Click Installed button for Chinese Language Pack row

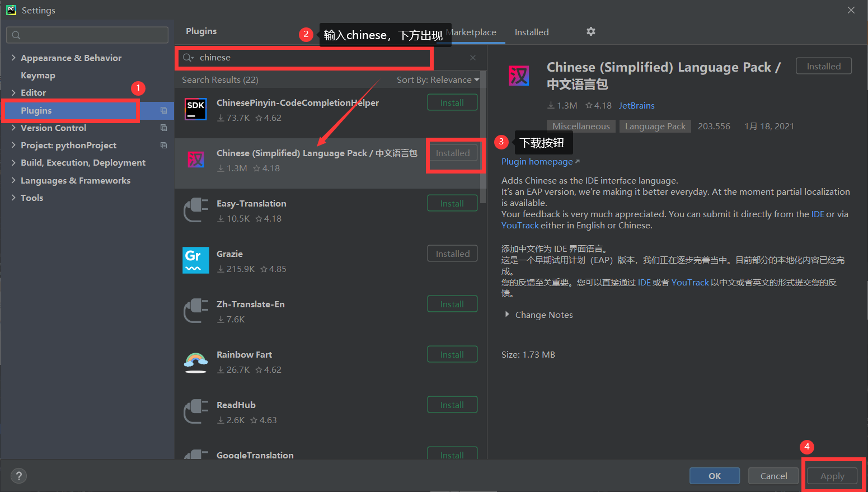pos(453,153)
